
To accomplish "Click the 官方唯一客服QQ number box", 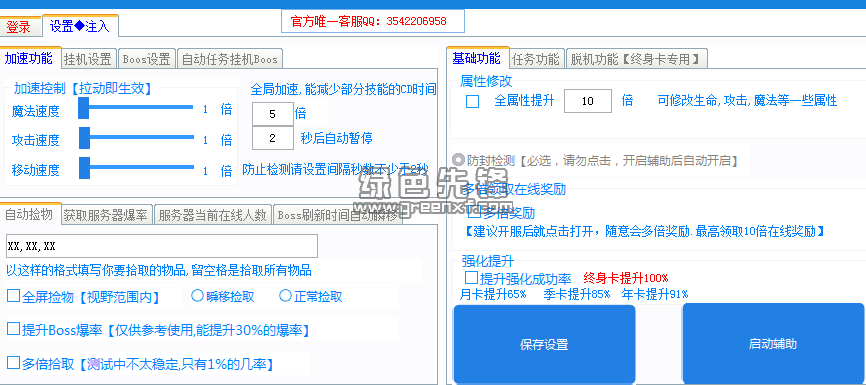I will (373, 22).
